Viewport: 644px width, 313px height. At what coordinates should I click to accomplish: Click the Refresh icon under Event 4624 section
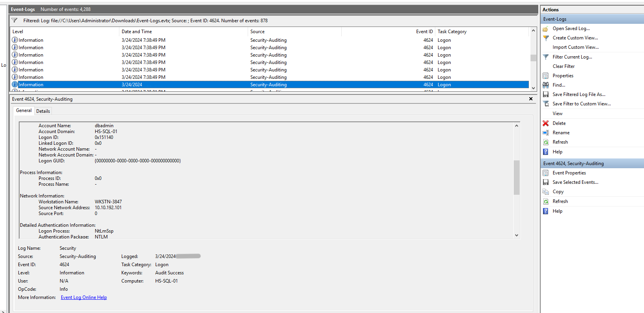tap(546, 201)
